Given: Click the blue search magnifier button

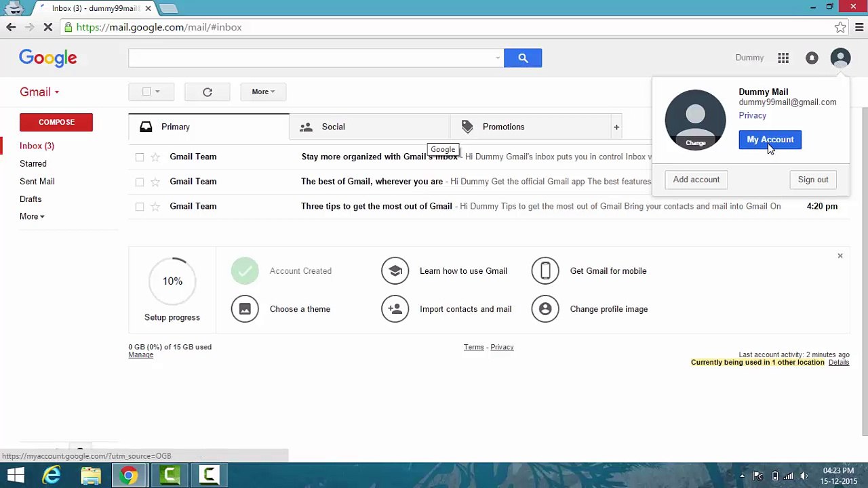Looking at the screenshot, I should tap(523, 58).
